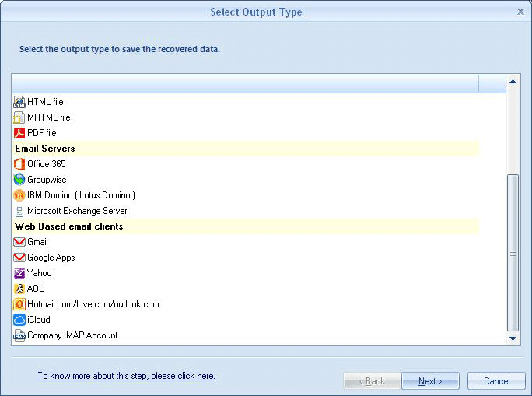The width and height of the screenshot is (532, 396).
Task: Click the purple Yahoo icon
Action: 19,273
